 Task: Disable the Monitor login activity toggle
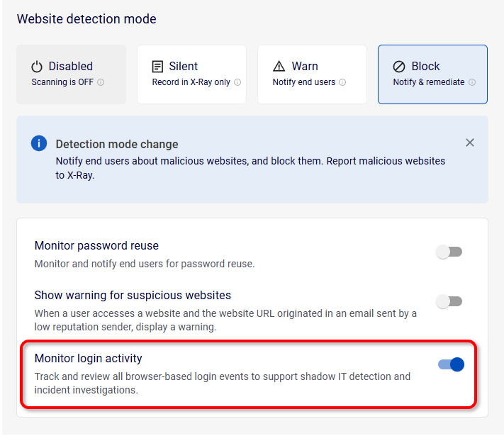(451, 364)
